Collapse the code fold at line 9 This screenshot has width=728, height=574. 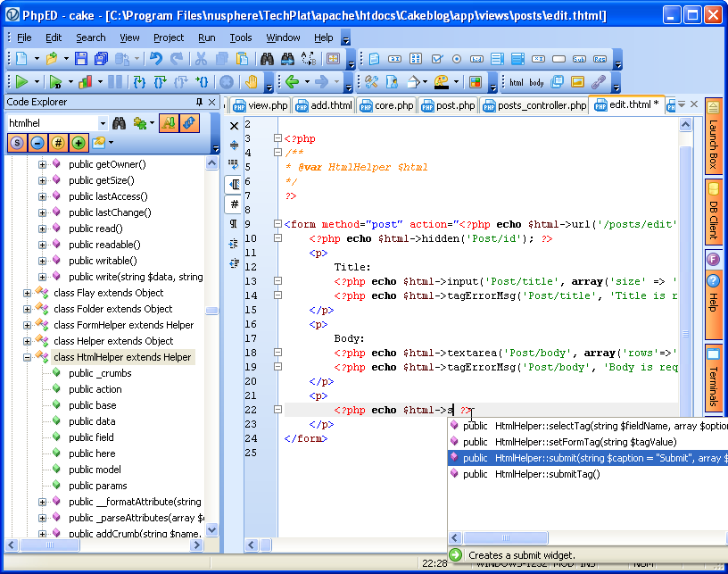pos(277,224)
